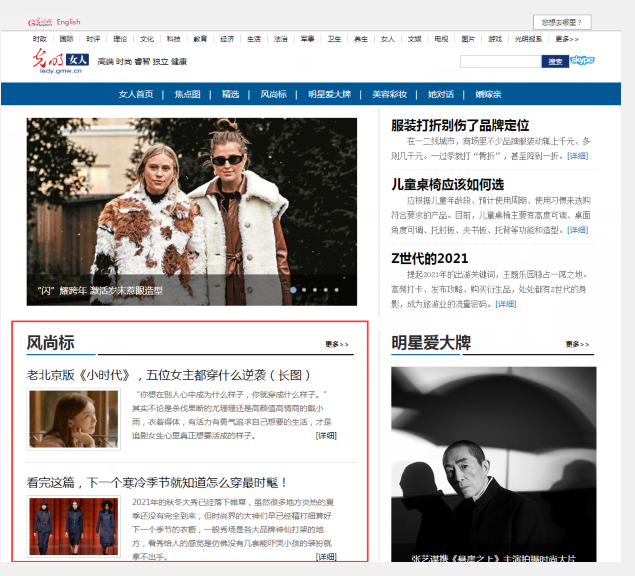The image size is (635, 576).
Task: Open the 您想去哪里？ dropdown box
Action: 562,22
